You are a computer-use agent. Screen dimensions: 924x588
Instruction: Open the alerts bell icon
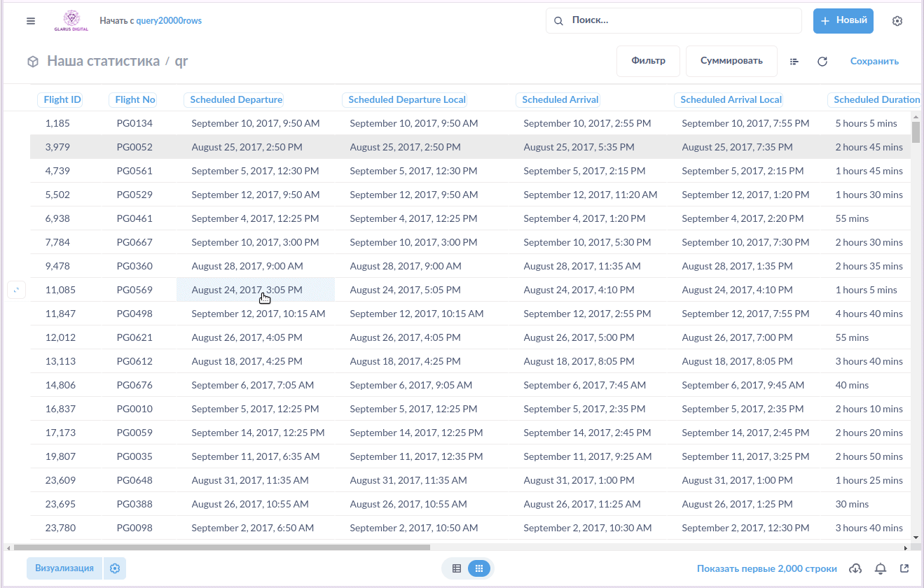[881, 568]
